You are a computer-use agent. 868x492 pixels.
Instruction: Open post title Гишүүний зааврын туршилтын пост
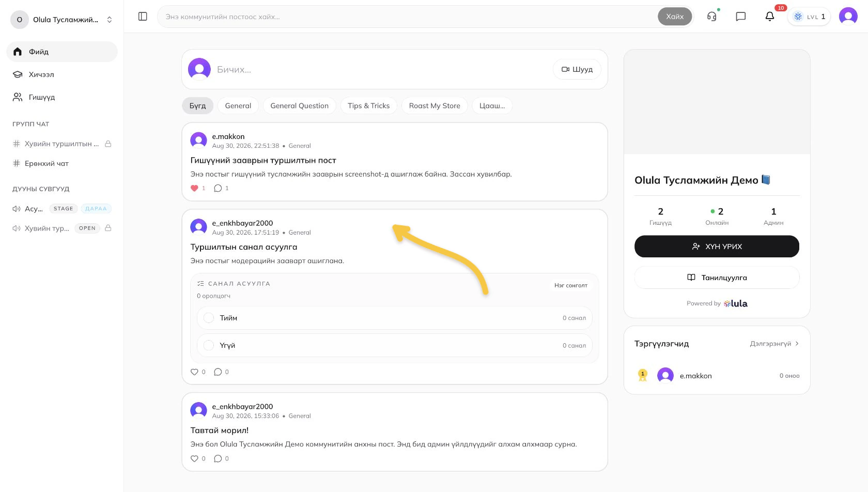pos(263,160)
